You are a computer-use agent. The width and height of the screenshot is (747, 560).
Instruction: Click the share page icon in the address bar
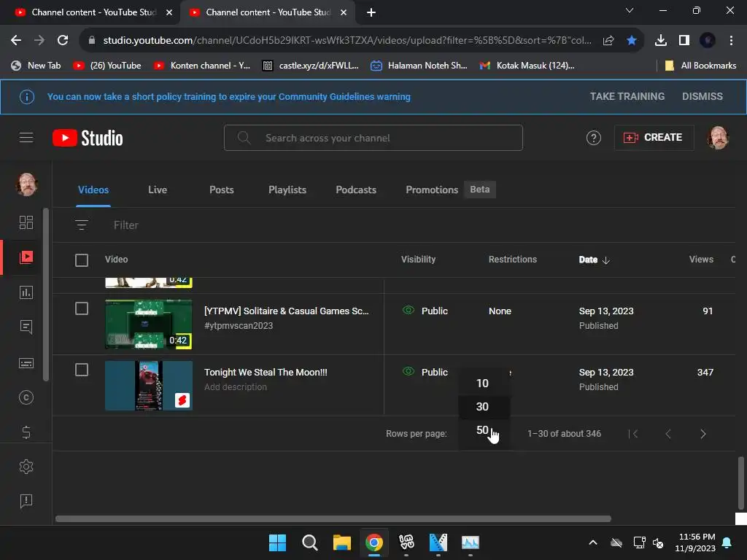tap(608, 41)
